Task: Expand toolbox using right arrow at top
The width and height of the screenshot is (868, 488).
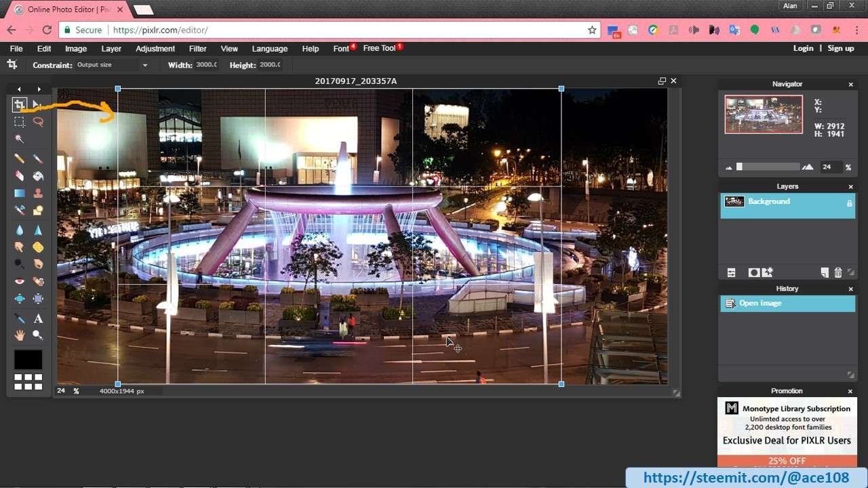Action: (39, 89)
